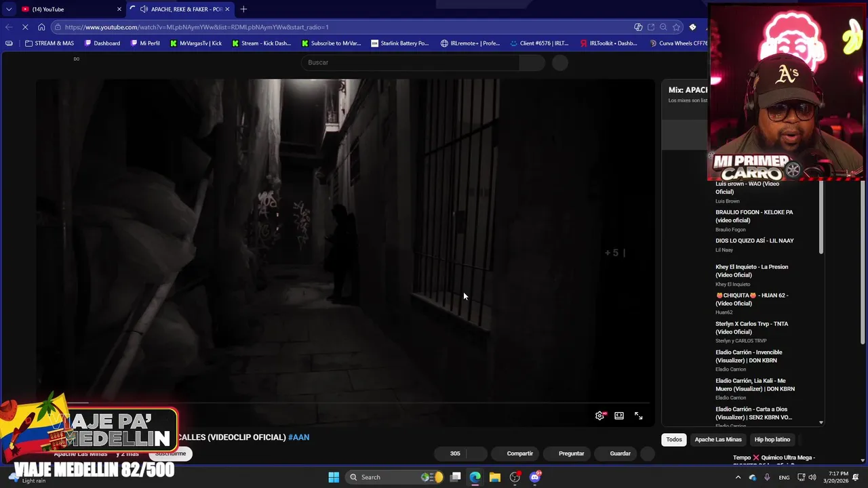The width and height of the screenshot is (868, 488).
Task: Show hidden system tray icons
Action: 738,477
